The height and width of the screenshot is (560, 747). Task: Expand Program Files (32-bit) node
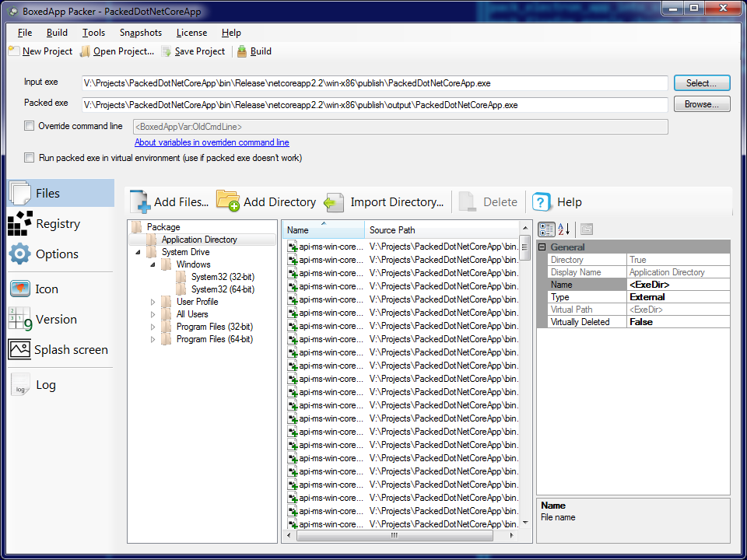point(153,327)
